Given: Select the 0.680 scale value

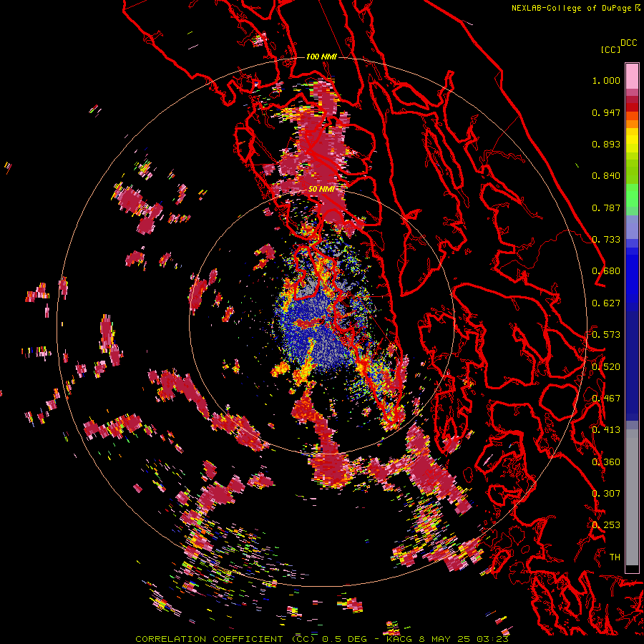Looking at the screenshot, I should pyautogui.click(x=606, y=271).
